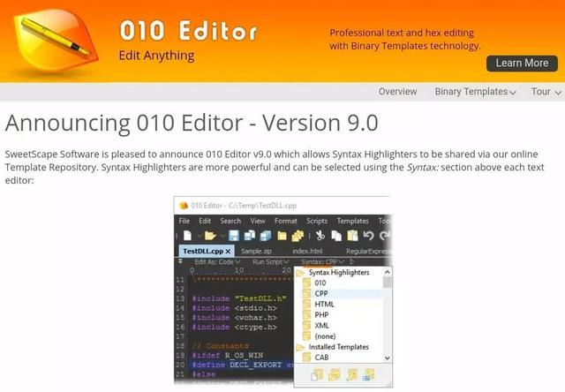Click the popup scrollbar thumb

[388, 283]
